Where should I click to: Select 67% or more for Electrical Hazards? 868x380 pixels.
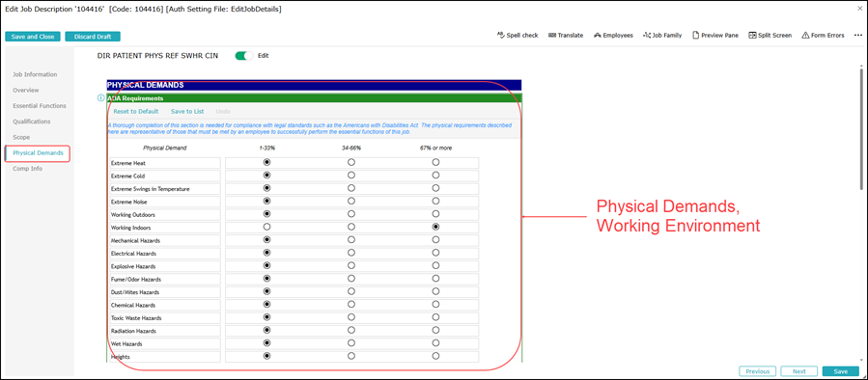435,253
